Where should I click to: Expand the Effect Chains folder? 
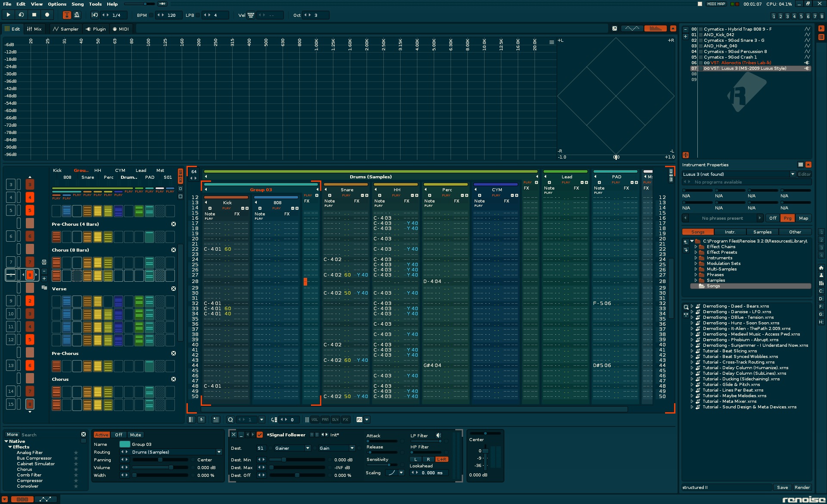pos(696,247)
